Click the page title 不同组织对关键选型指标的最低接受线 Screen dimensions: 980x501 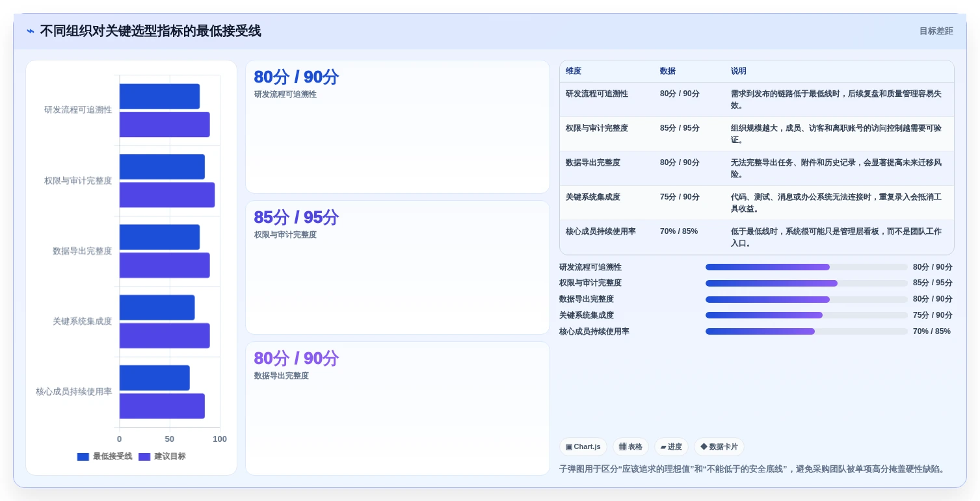(150, 31)
